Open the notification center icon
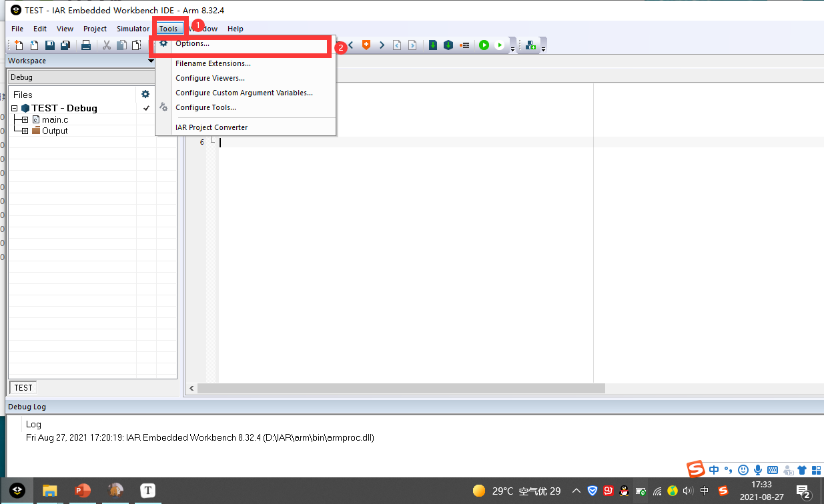This screenshot has width=824, height=504. (803, 491)
